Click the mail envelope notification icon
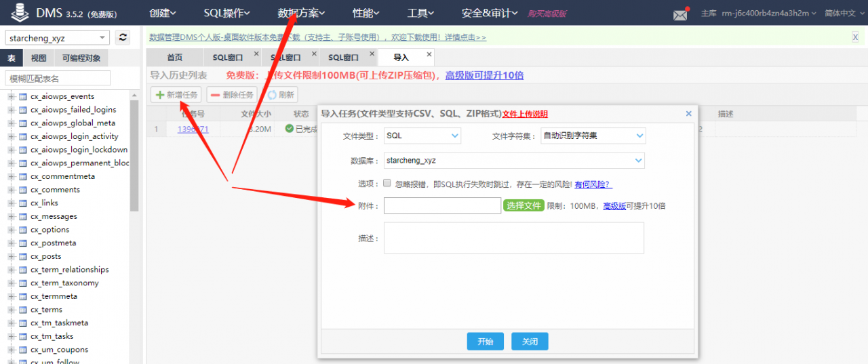Screen dimensions: 868x364 [x=680, y=14]
